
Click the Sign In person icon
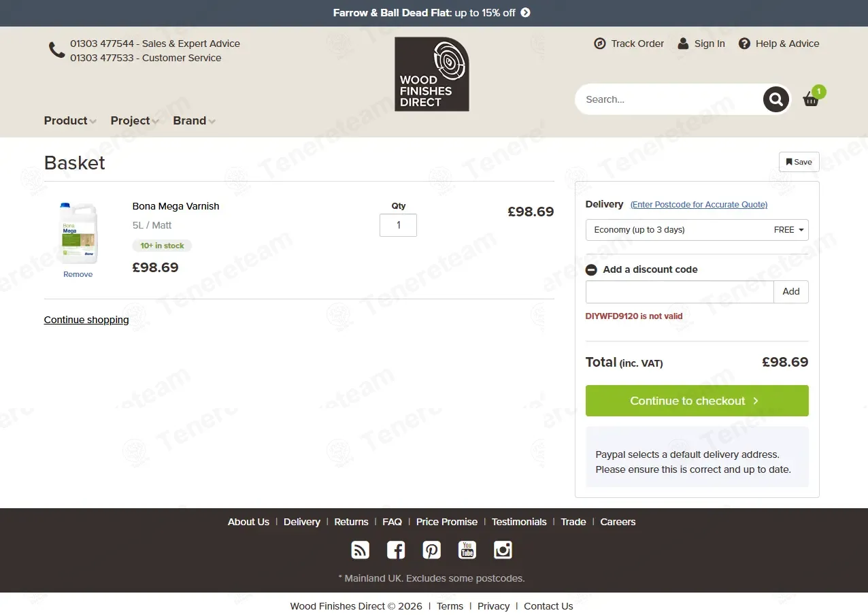click(683, 44)
